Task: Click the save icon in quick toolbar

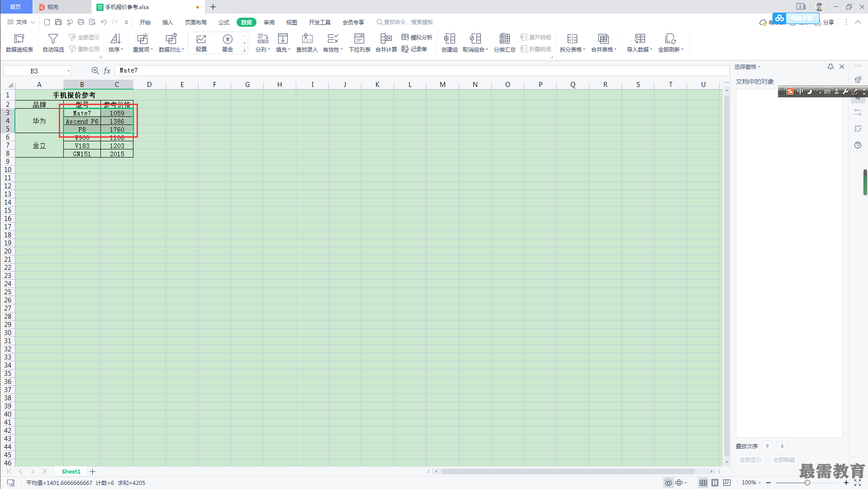Action: pyautogui.click(x=58, y=22)
